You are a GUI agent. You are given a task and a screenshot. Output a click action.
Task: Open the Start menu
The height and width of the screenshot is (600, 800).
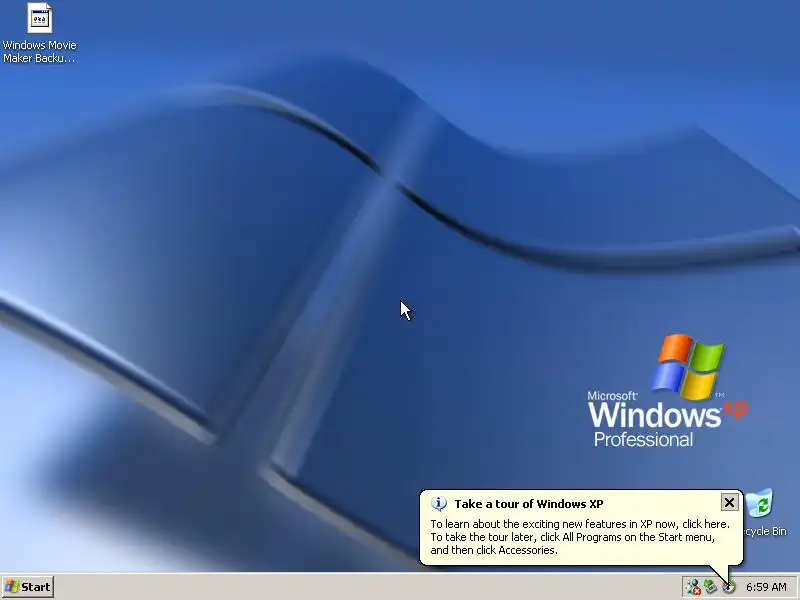point(28,587)
